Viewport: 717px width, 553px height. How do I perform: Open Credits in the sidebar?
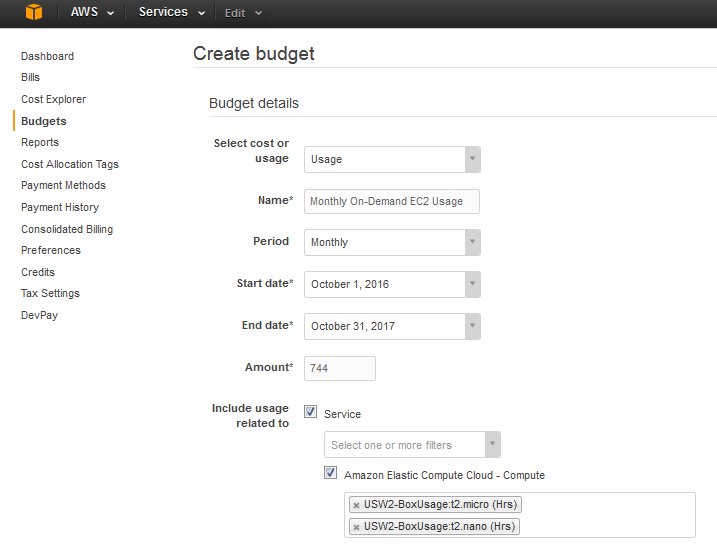[x=38, y=272]
